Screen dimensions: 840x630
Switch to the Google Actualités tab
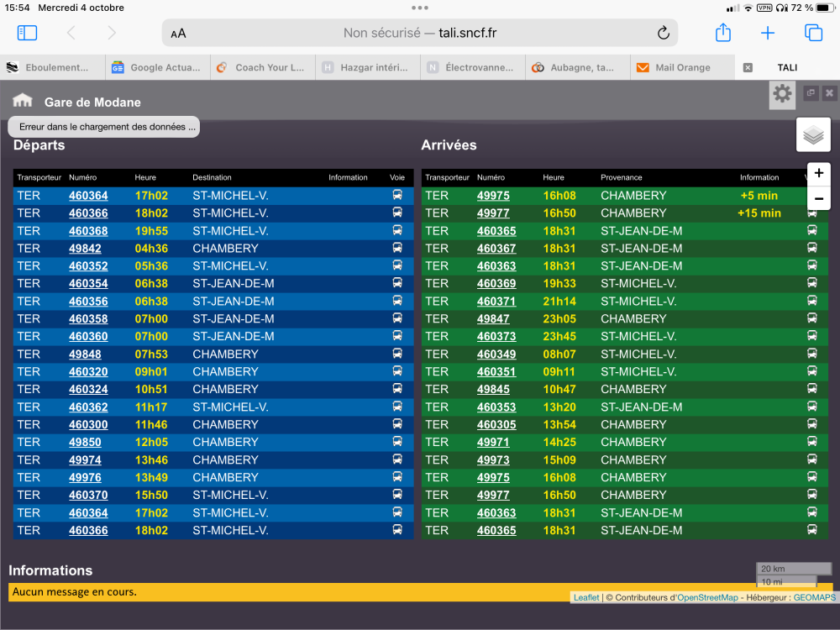click(x=157, y=67)
